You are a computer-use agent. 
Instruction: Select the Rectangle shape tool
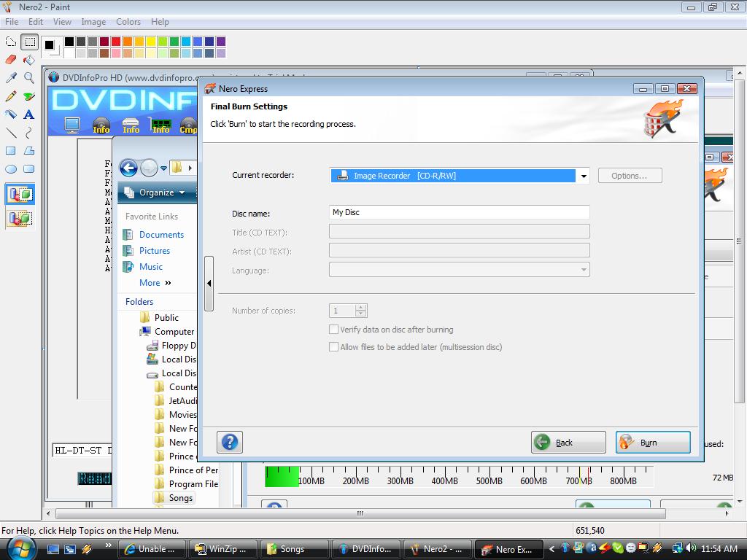(x=10, y=151)
